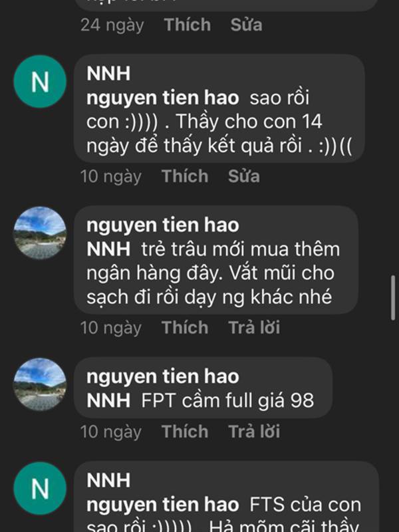Screen dimensions: 399x532
Task: Reply to the 'trẻ trâu mới mua thêm' comment
Action: click(x=254, y=327)
